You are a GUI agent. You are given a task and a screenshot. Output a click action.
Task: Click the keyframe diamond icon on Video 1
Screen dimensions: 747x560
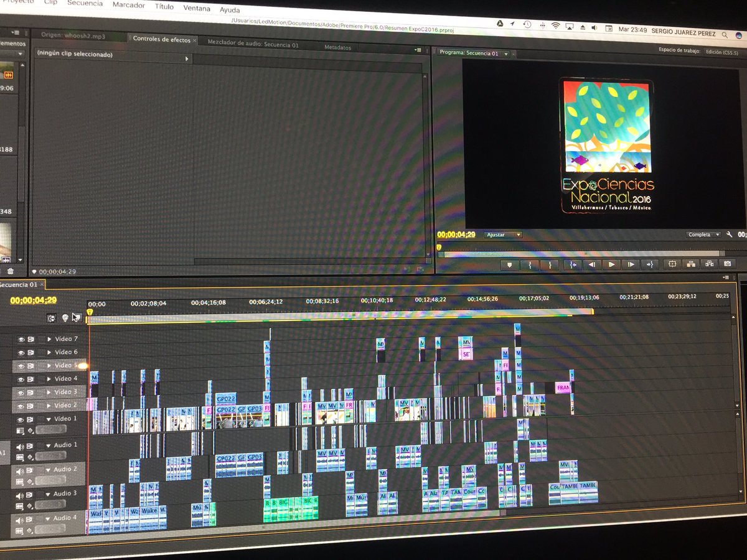click(x=31, y=431)
